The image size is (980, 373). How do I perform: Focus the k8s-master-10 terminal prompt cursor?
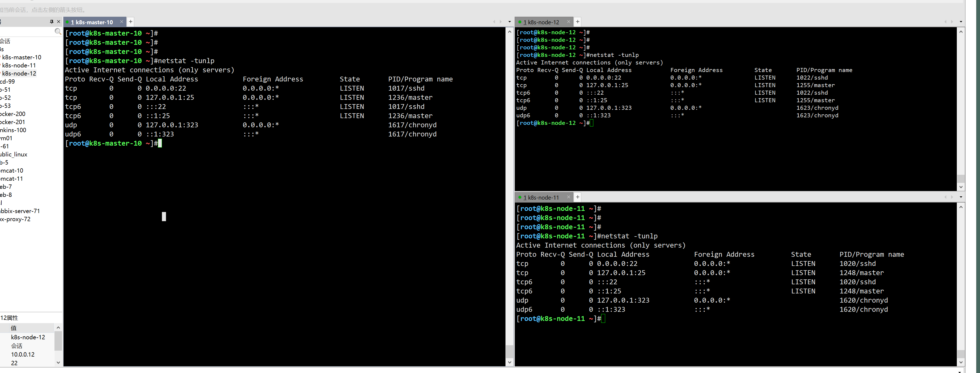coord(160,143)
